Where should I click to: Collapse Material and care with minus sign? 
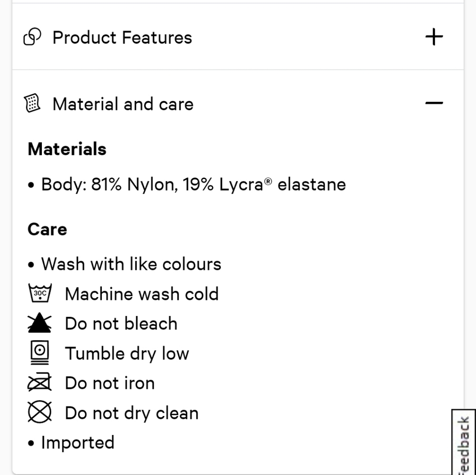coord(434,103)
